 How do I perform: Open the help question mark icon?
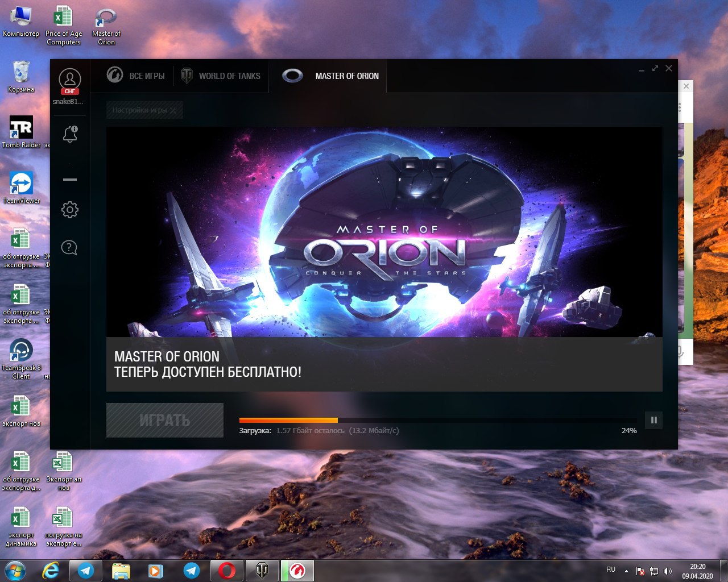(x=69, y=248)
